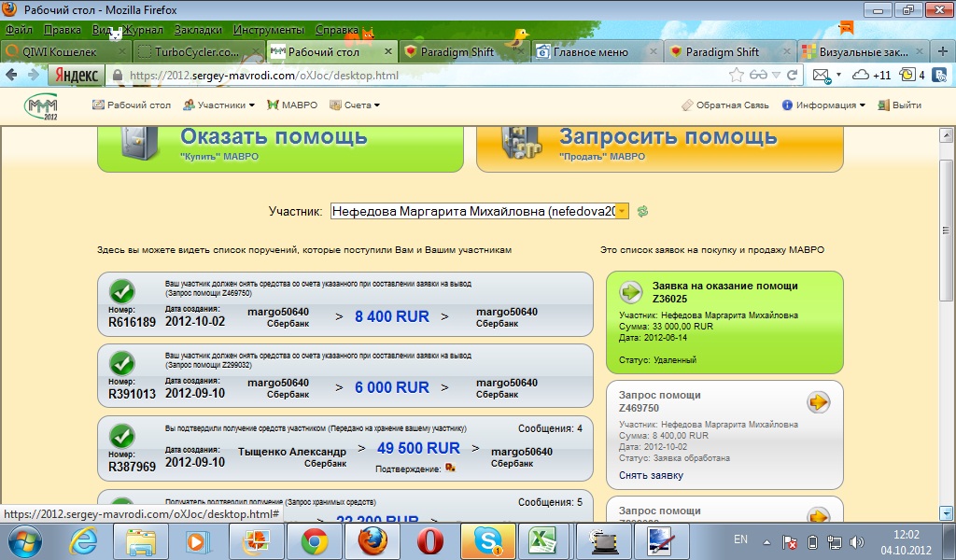
Task: Open Обратная Связь feedback link
Action: point(725,105)
